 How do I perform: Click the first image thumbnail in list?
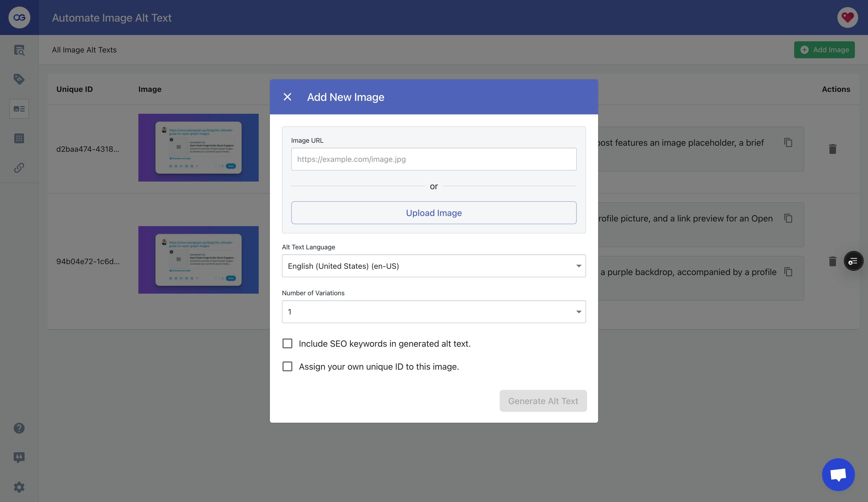click(198, 147)
